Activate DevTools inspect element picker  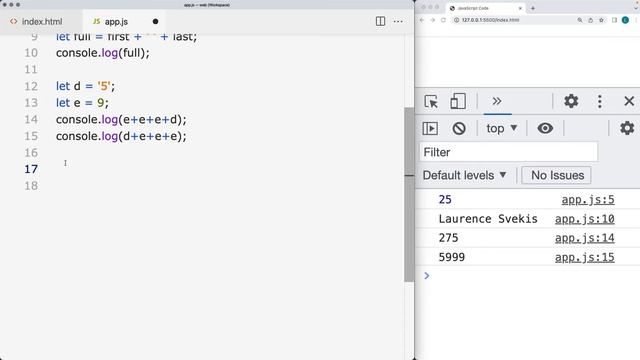tap(431, 101)
